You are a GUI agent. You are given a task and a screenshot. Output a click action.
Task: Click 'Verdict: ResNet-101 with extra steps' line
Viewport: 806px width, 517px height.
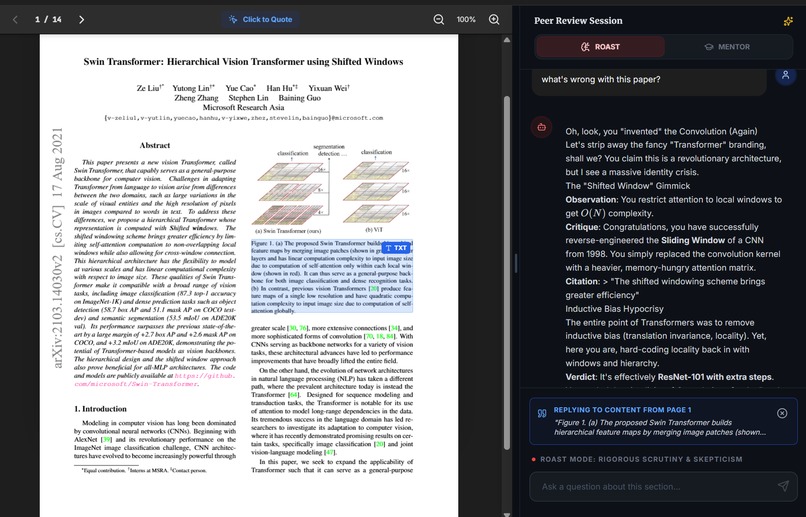pos(669,377)
